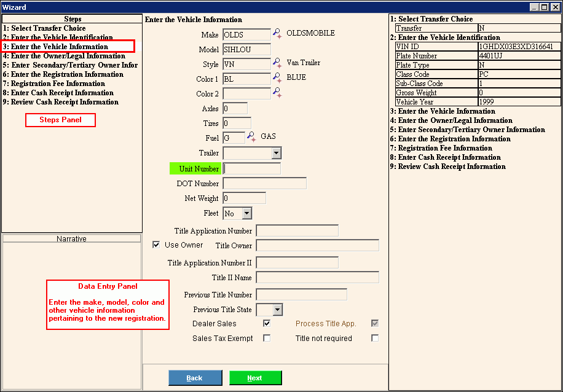Screen dimensions: 563x392
Task: Toggle the Process Title App. checkbox
Action: pyautogui.click(x=375, y=323)
